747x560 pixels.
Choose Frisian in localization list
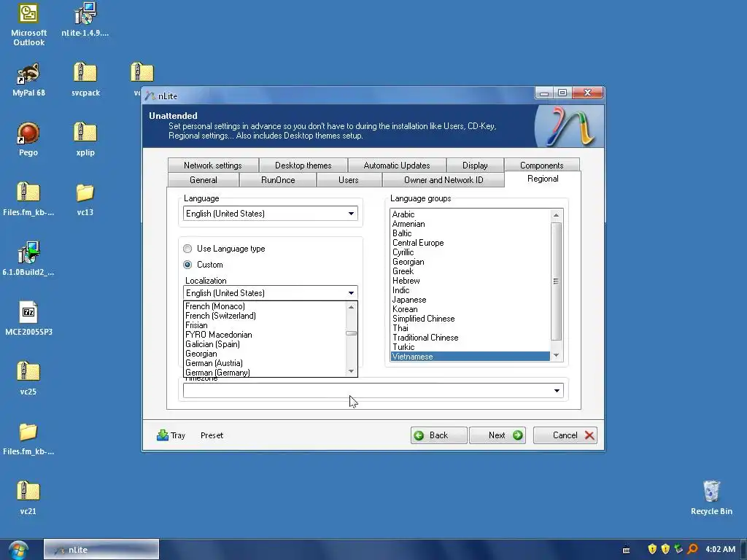264,325
